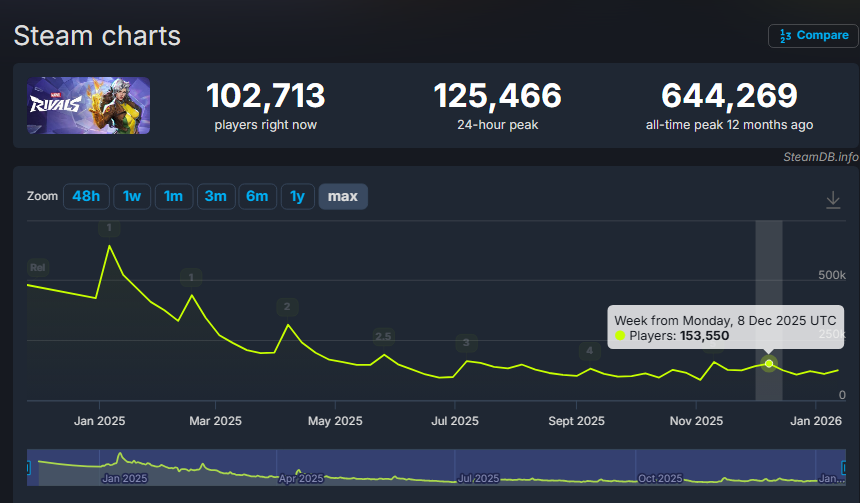
Task: Click the Rel release marker on chart
Action: pos(38,268)
